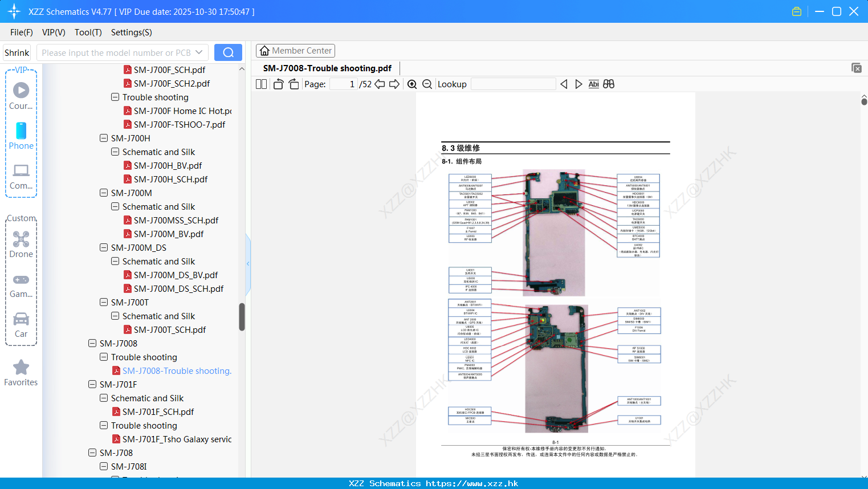Collapse the SM-J700M_DS node

click(104, 247)
